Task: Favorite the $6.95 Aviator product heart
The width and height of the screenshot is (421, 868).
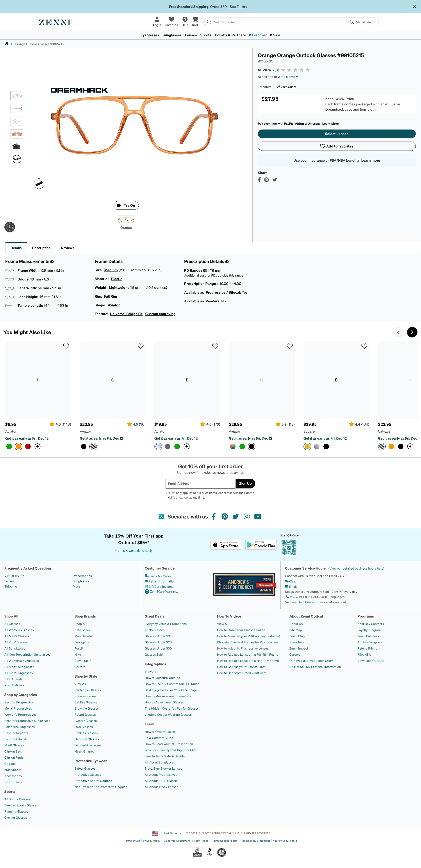Action: click(x=66, y=346)
